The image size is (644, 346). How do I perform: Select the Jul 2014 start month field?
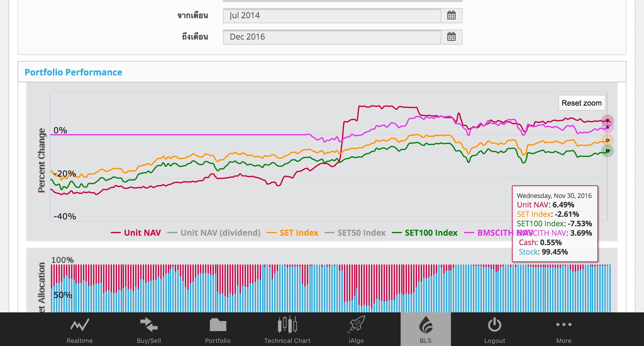pos(332,15)
